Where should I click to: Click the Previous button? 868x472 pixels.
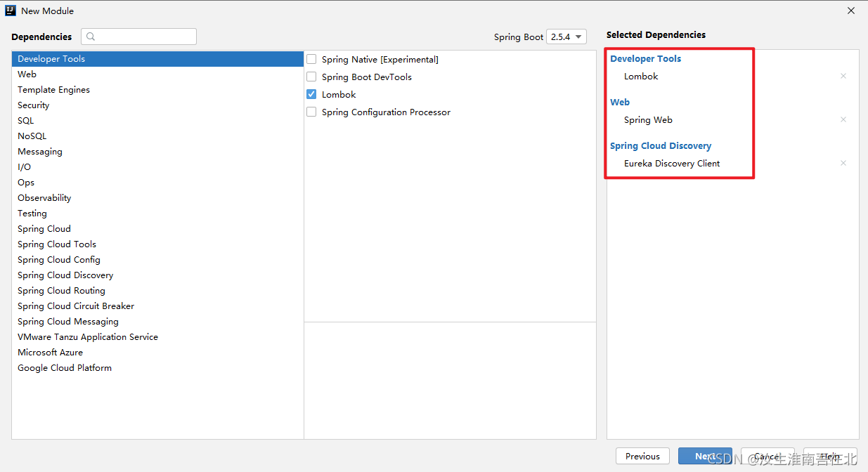pos(642,456)
